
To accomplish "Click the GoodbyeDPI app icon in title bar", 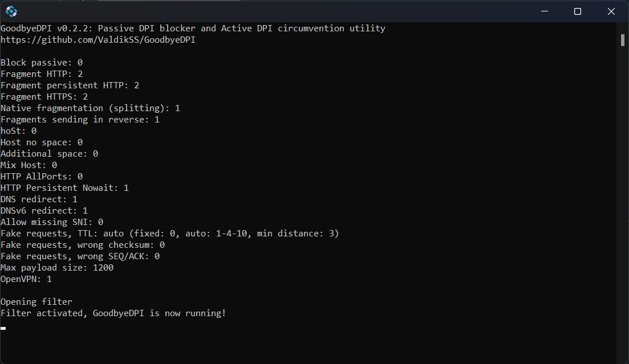I will point(11,11).
